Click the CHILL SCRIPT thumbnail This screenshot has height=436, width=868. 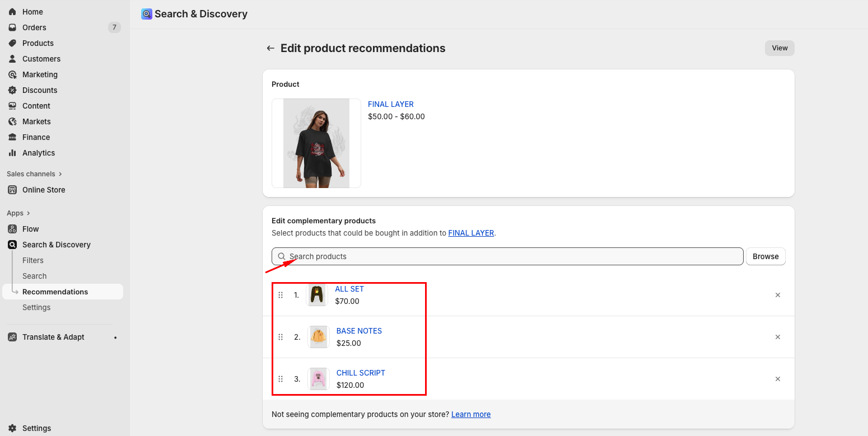(319, 379)
